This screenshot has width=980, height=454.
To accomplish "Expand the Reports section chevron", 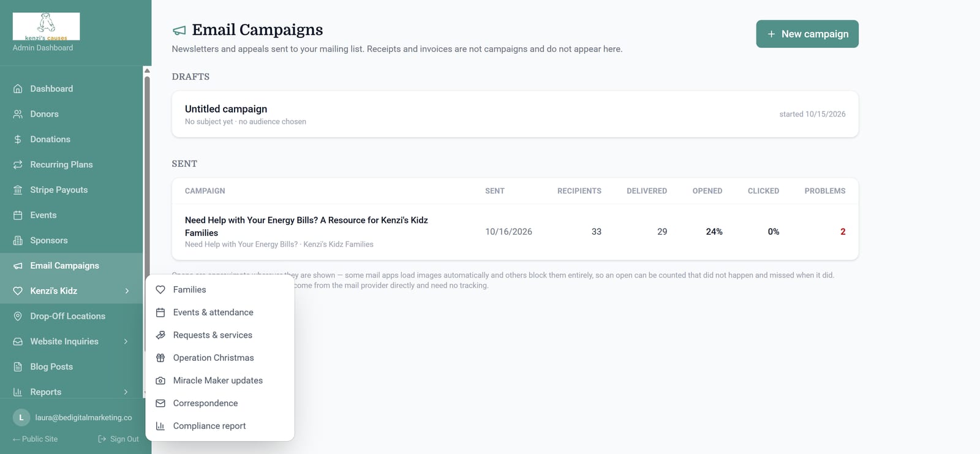I will (x=126, y=392).
